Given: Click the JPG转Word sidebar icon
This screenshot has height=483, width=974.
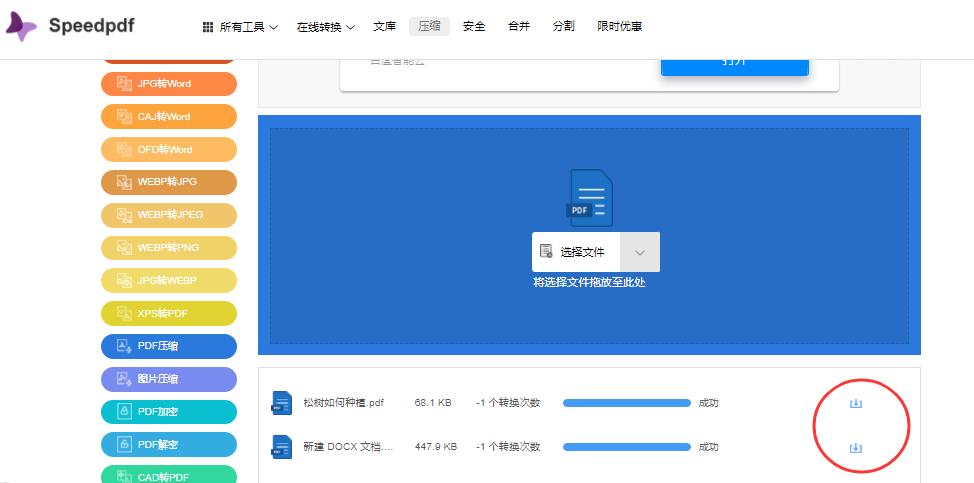Looking at the screenshot, I should pos(124,84).
